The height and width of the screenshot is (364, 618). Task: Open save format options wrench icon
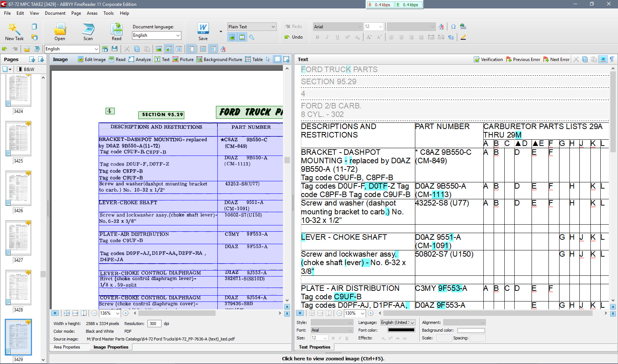[x=252, y=37]
